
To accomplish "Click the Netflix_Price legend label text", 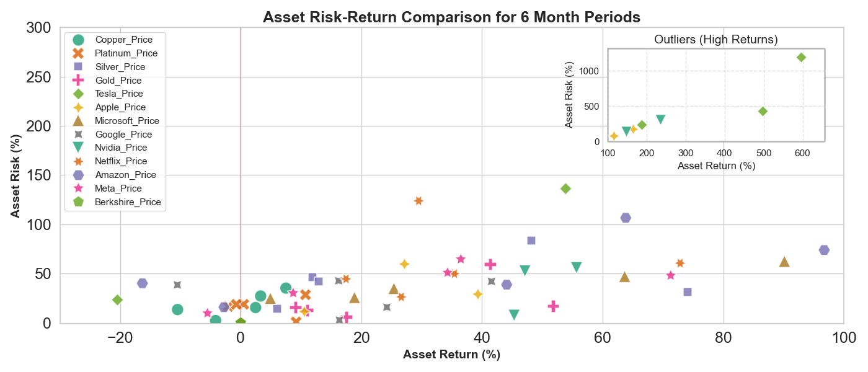I will (x=121, y=161).
